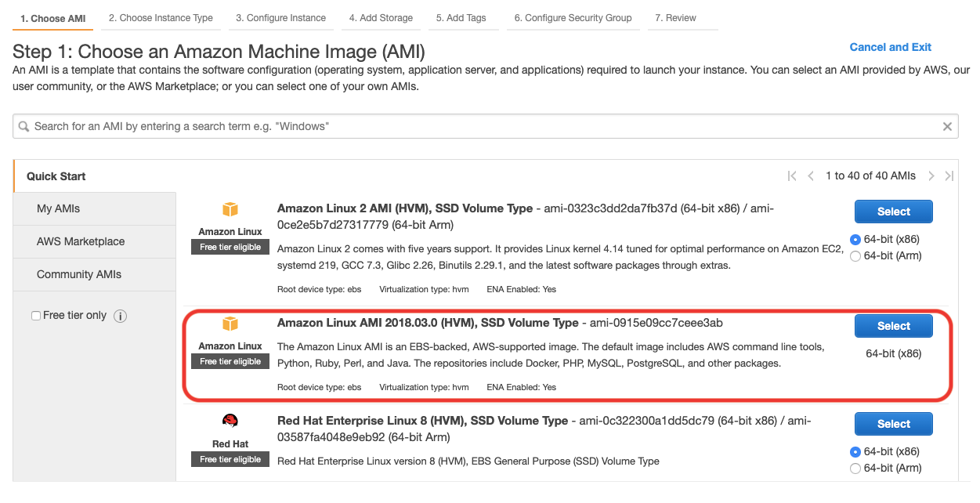The height and width of the screenshot is (503, 980).
Task: Open Community AMIs in sidebar
Action: point(94,275)
